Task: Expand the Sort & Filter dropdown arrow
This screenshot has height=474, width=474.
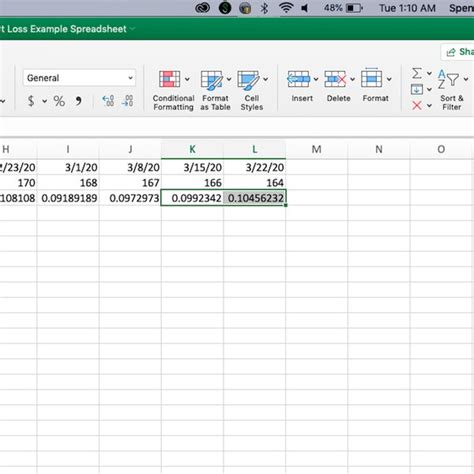Action: 466,79
